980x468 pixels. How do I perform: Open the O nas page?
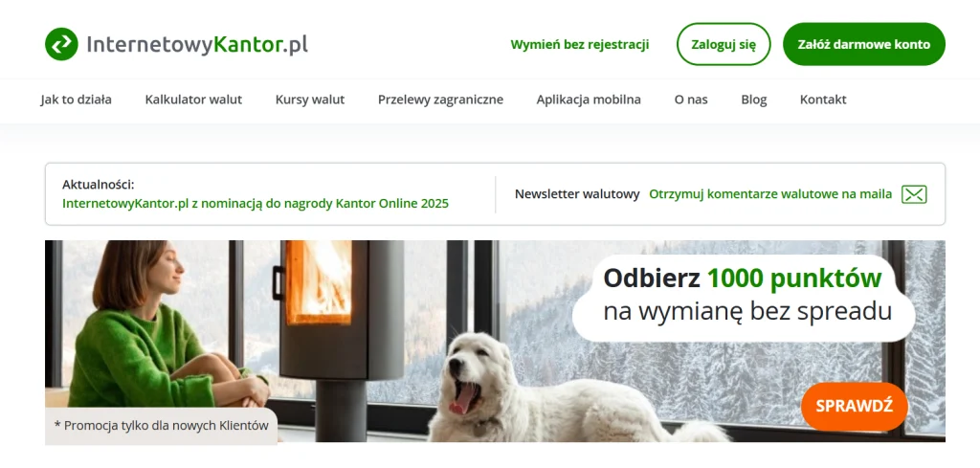point(691,100)
